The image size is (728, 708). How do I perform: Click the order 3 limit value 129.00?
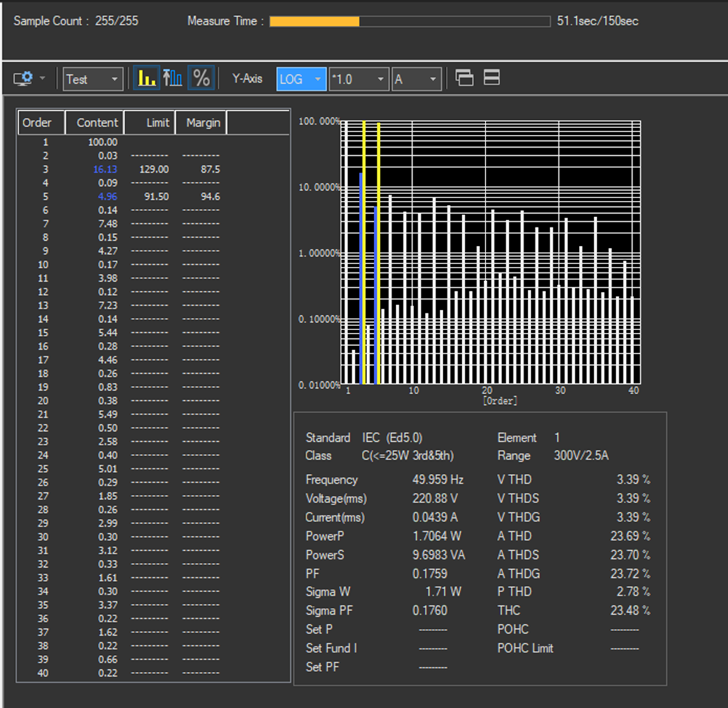[x=154, y=170]
